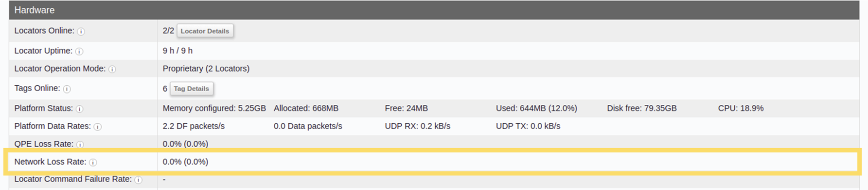
Task: Click the UDP RX: 0.2 kB/s value
Action: (418, 126)
